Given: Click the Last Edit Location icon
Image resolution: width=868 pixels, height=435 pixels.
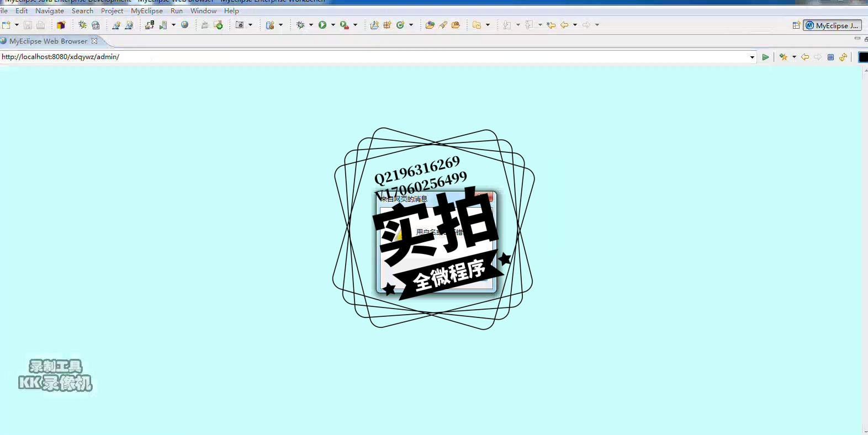Looking at the screenshot, I should 551,25.
